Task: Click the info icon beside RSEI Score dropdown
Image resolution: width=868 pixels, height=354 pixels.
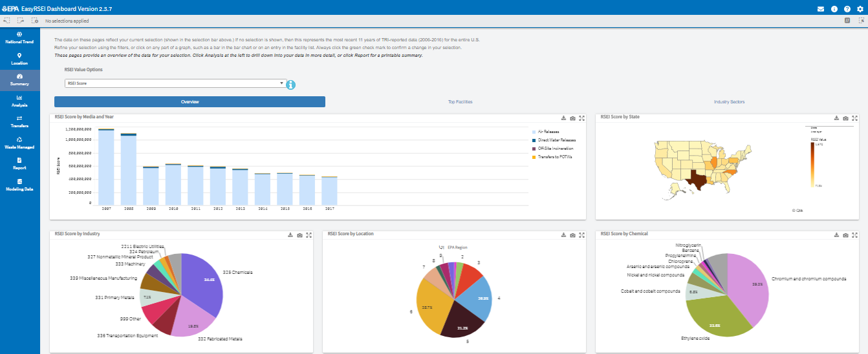Action: pos(291,85)
